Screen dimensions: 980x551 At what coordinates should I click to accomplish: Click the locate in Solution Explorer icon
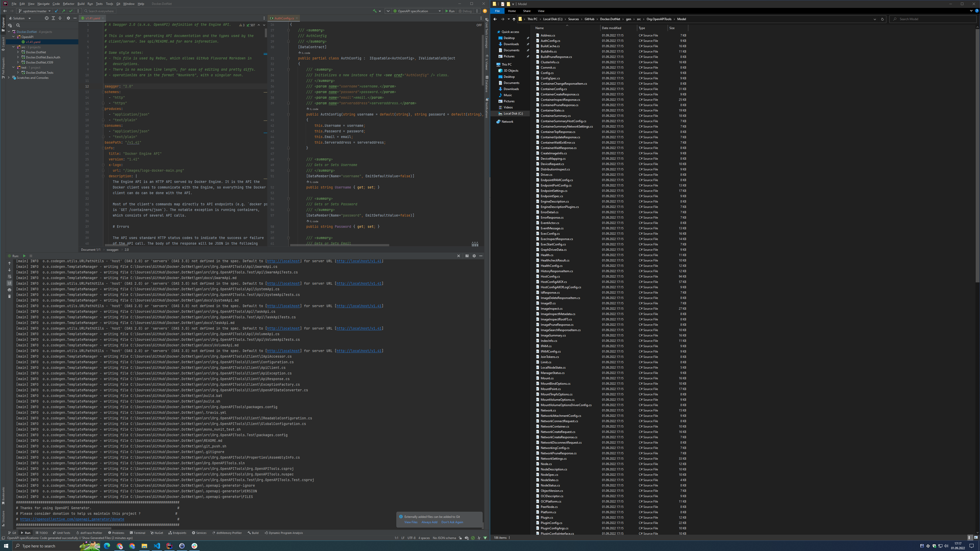tap(46, 18)
